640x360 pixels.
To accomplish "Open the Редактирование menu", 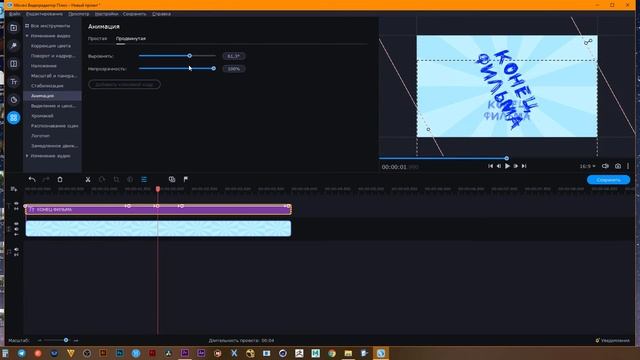I will pyautogui.click(x=44, y=14).
